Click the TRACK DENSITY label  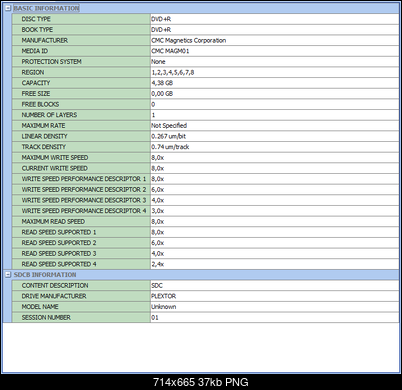[44, 147]
